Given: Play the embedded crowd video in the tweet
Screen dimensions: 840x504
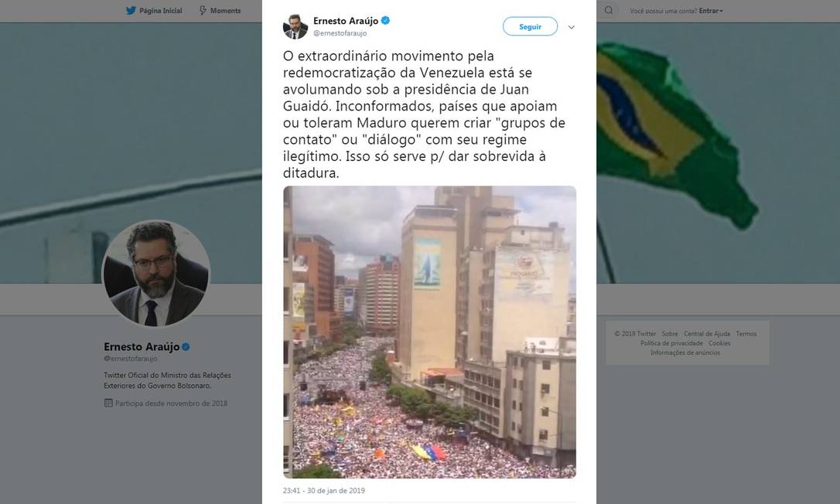Looking at the screenshot, I should pos(429,332).
